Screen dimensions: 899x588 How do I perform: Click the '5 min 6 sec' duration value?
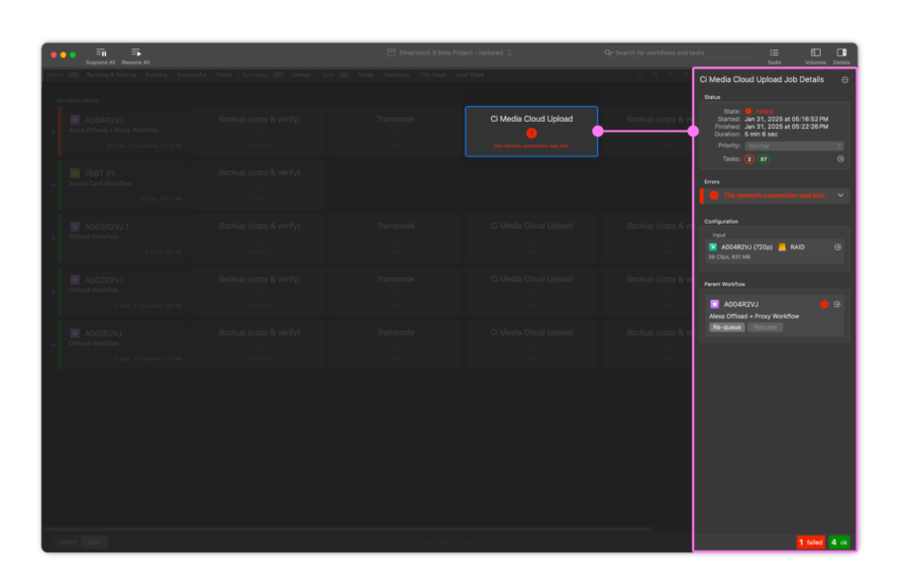[760, 134]
